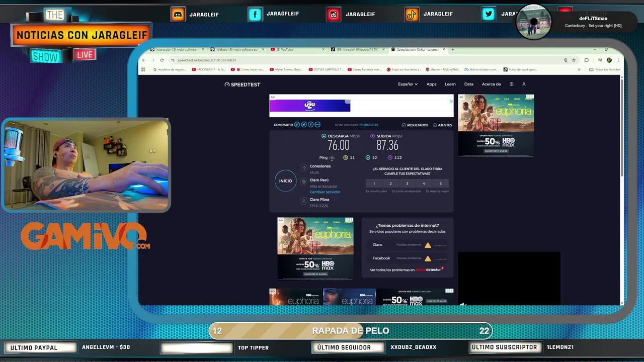Image resolution: width=644 pixels, height=362 pixels.
Task: Click the TikTok icon in stream overlay
Action: coord(412,15)
